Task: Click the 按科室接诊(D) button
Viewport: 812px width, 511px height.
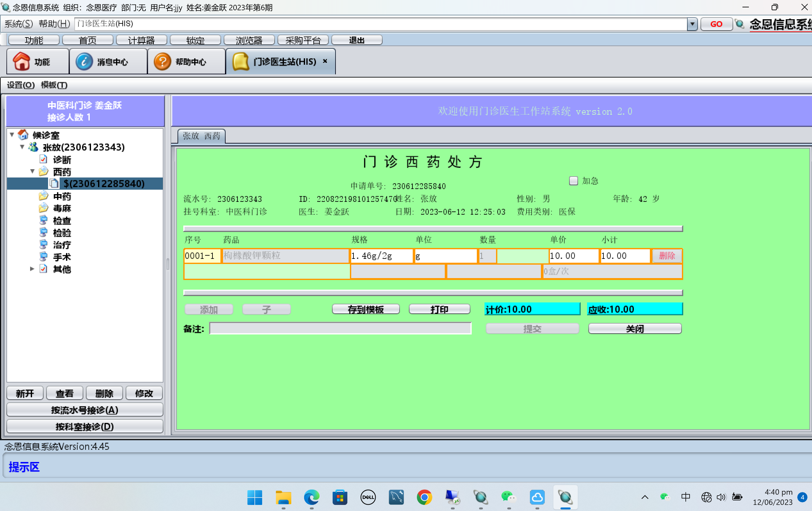Action: (x=85, y=426)
